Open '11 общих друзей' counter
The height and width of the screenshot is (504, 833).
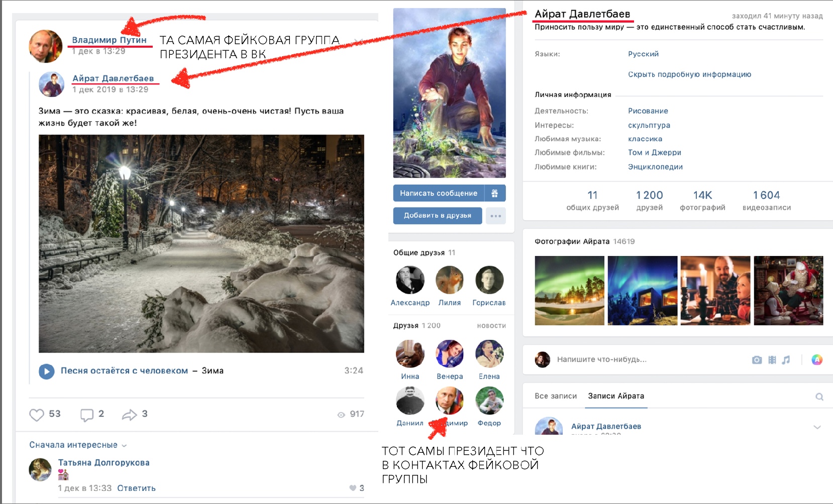(592, 200)
